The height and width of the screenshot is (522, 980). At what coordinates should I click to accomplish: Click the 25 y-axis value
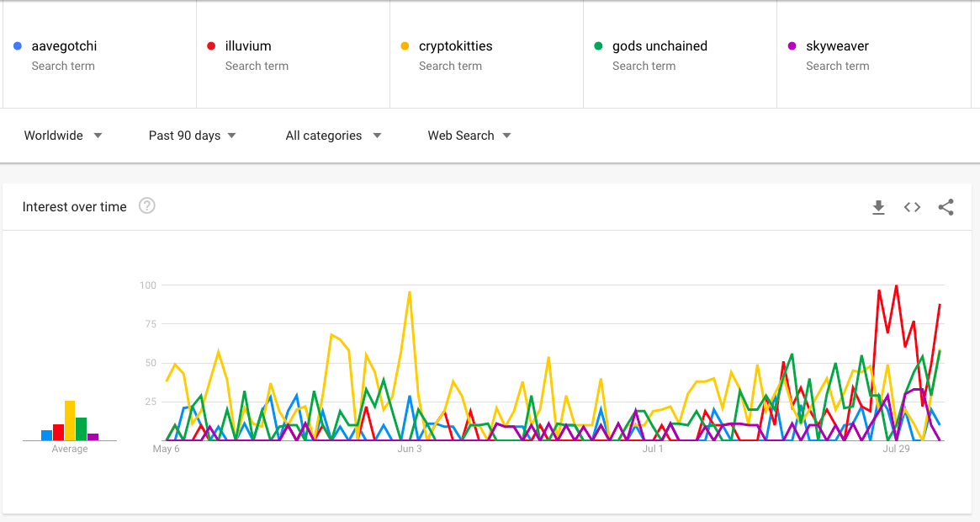click(151, 402)
